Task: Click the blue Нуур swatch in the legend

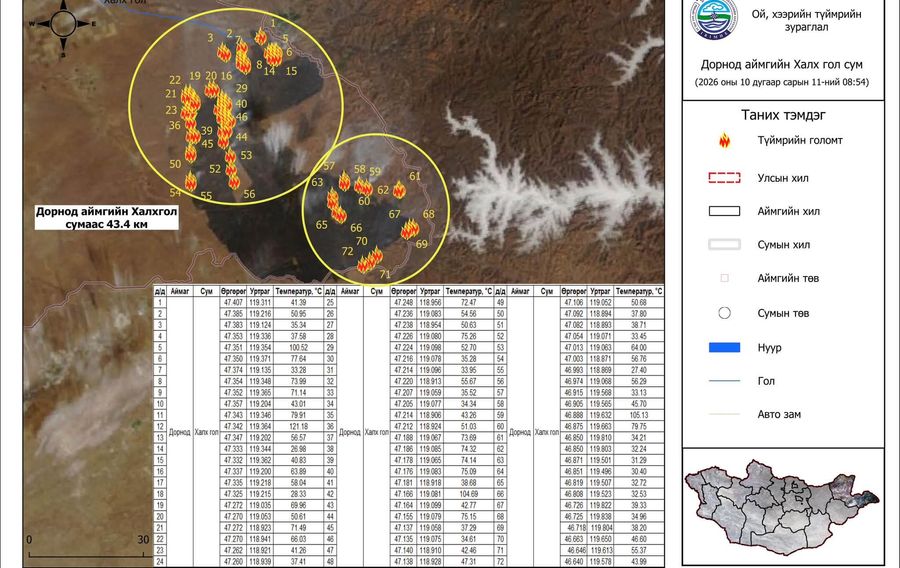Action: (x=724, y=347)
